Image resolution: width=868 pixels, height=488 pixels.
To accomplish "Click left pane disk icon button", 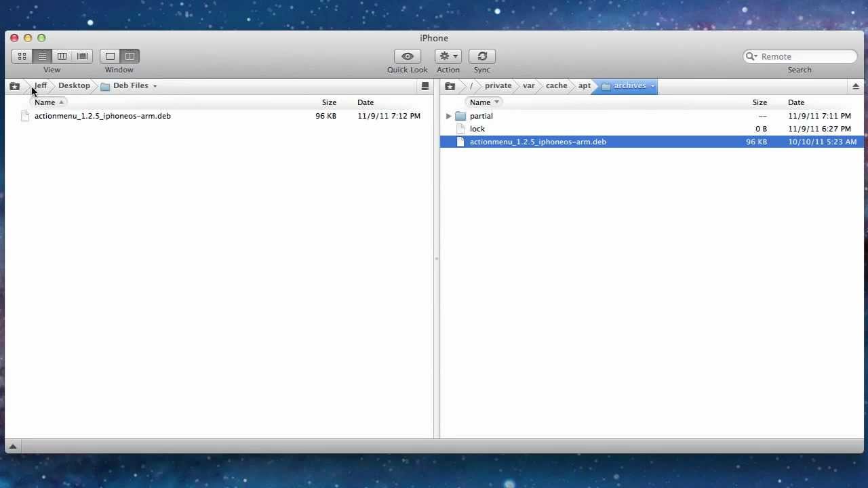I will [425, 86].
